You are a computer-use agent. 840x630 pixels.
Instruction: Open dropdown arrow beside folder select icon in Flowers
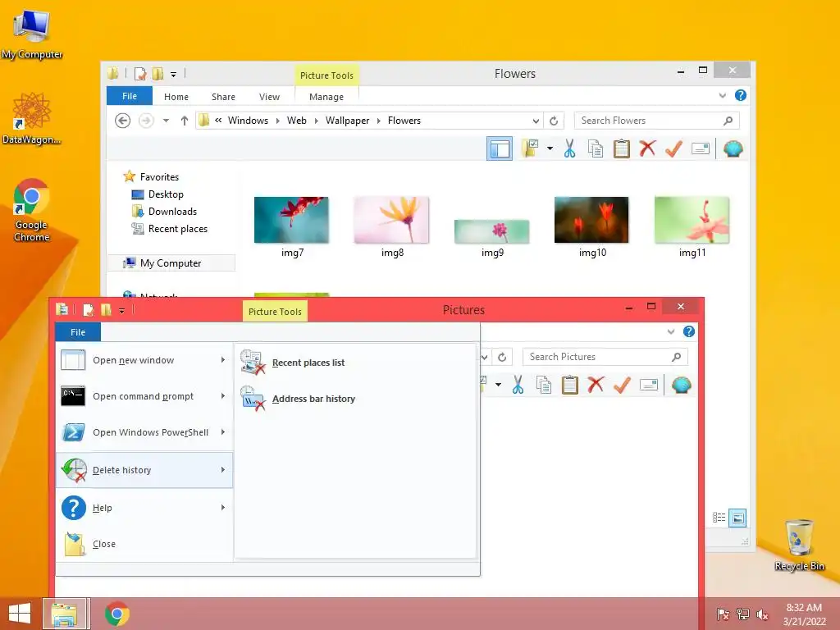point(550,148)
